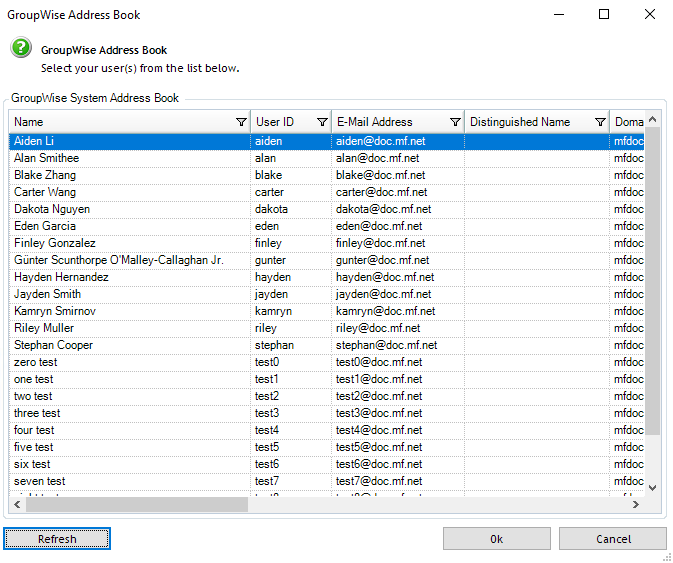
Task: Select the Stephan Cooper user
Action: coord(130,345)
